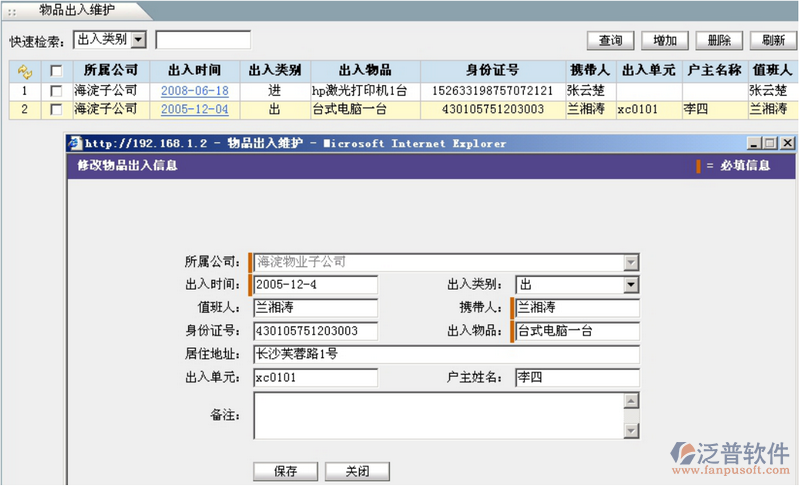Click the 删除 button
Image resolution: width=800 pixels, height=486 pixels.
719,40
